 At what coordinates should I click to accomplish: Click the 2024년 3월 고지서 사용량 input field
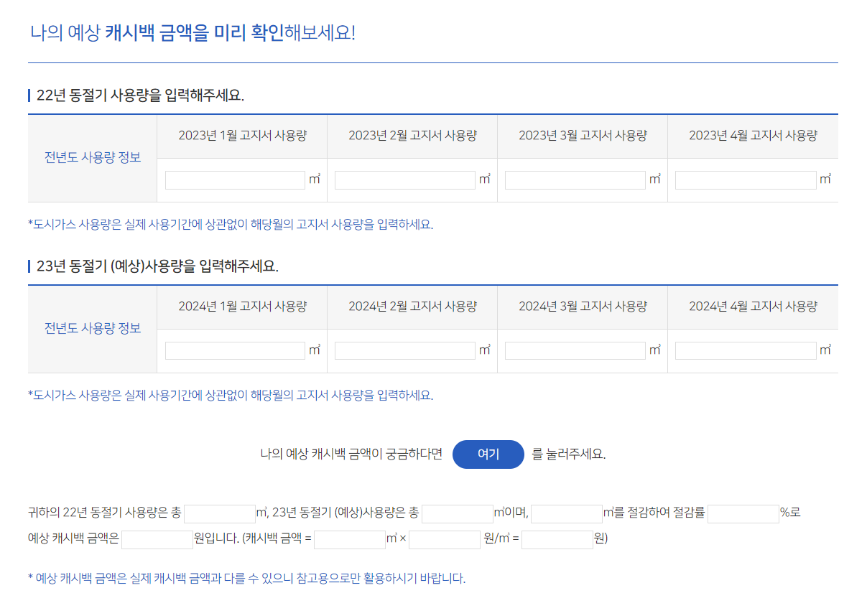click(x=575, y=350)
